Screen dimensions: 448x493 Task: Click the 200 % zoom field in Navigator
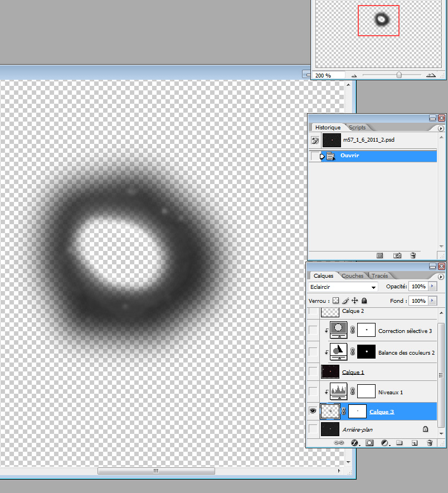328,75
